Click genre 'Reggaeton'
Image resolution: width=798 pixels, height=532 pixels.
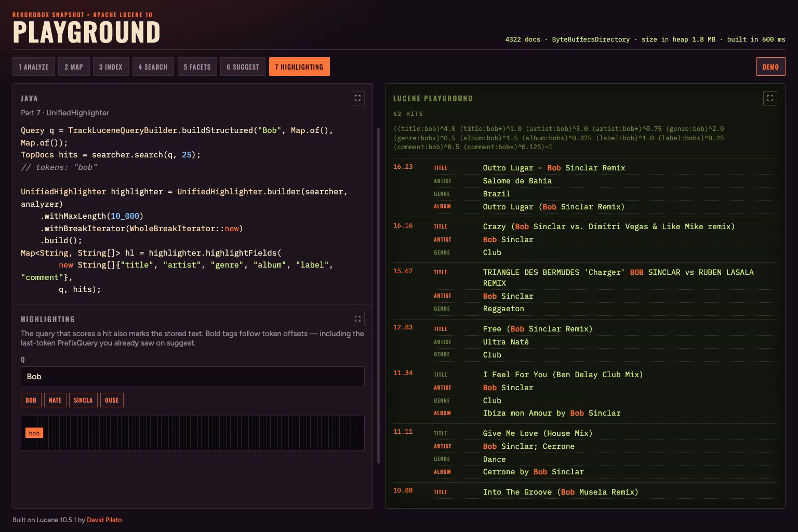click(x=503, y=309)
